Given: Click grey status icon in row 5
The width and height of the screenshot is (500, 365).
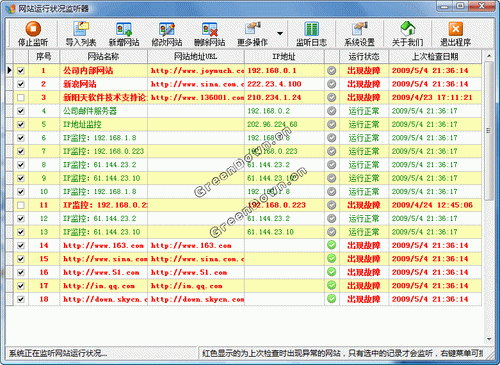Looking at the screenshot, I should tap(331, 124).
